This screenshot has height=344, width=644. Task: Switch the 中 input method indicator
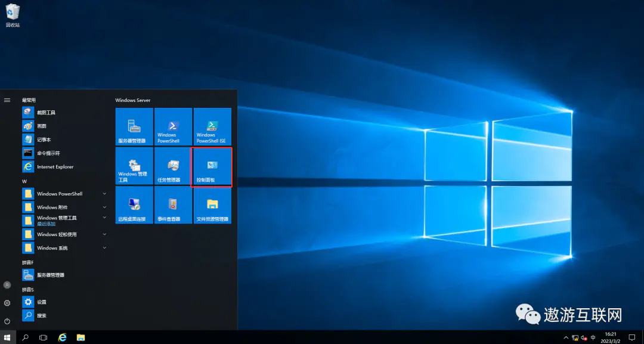click(x=593, y=338)
